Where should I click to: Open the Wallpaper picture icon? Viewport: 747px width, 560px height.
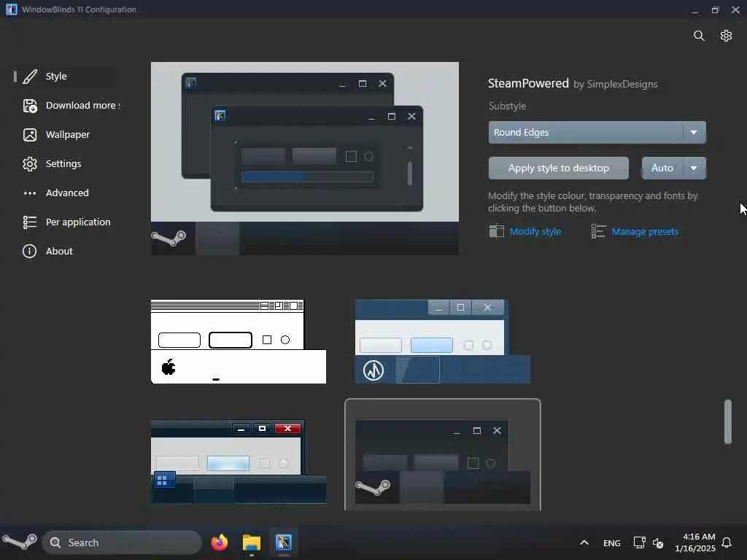point(29,135)
